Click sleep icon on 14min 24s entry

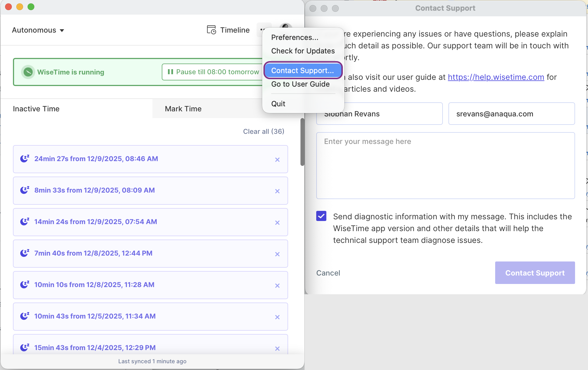point(25,222)
